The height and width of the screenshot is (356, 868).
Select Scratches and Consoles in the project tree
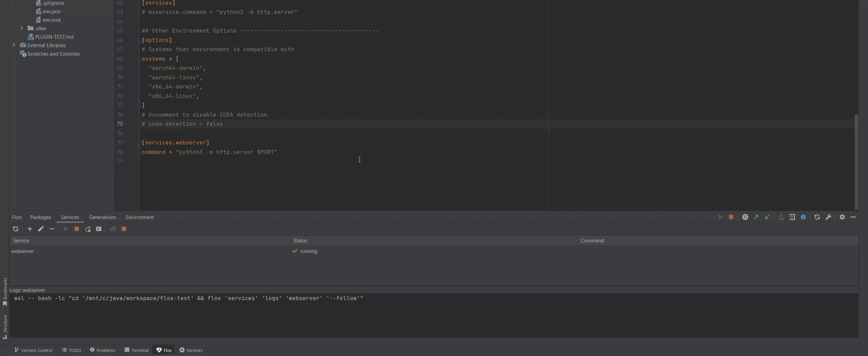pos(50,54)
